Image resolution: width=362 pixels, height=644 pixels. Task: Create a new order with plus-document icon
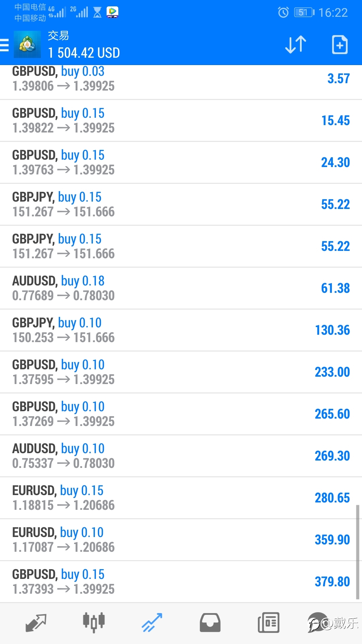(340, 45)
